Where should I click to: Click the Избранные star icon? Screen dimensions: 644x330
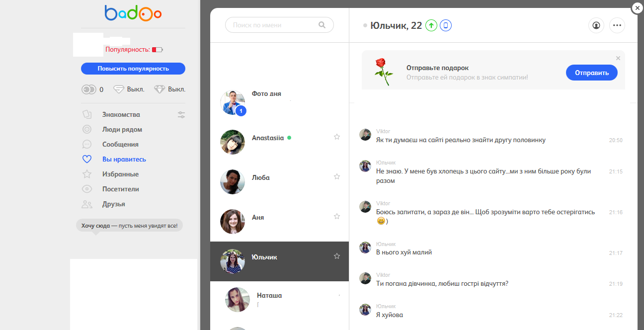(87, 174)
